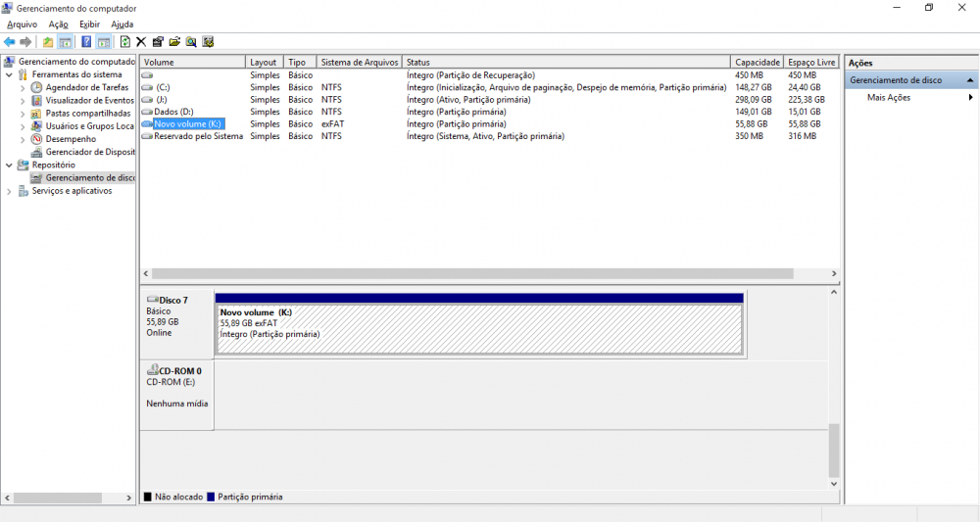Collapse the Ferramentas do sistema node
Screen dimensions: 980x522
[x=9, y=74]
